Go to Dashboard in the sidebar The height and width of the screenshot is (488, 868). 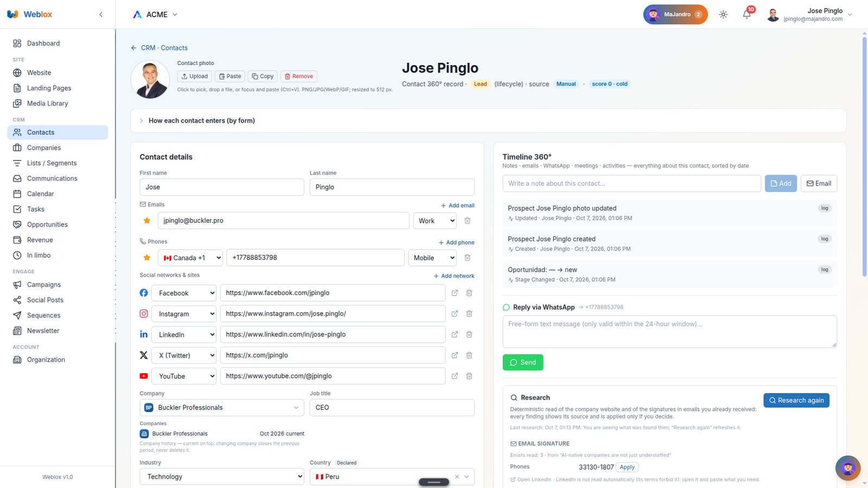(58, 43)
